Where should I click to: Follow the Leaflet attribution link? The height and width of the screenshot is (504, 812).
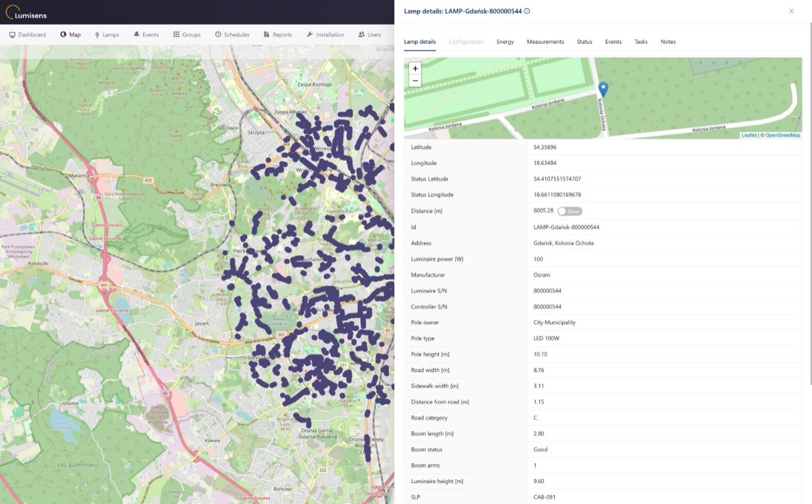749,135
